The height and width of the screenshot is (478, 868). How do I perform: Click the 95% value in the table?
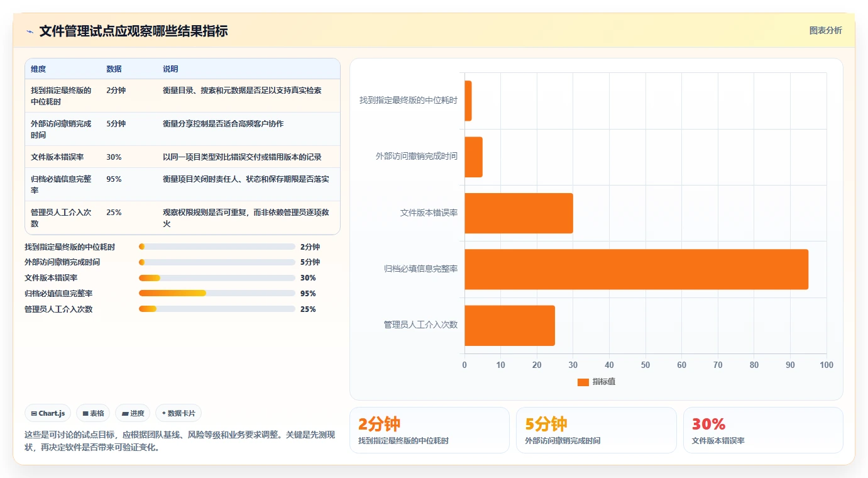coord(114,179)
